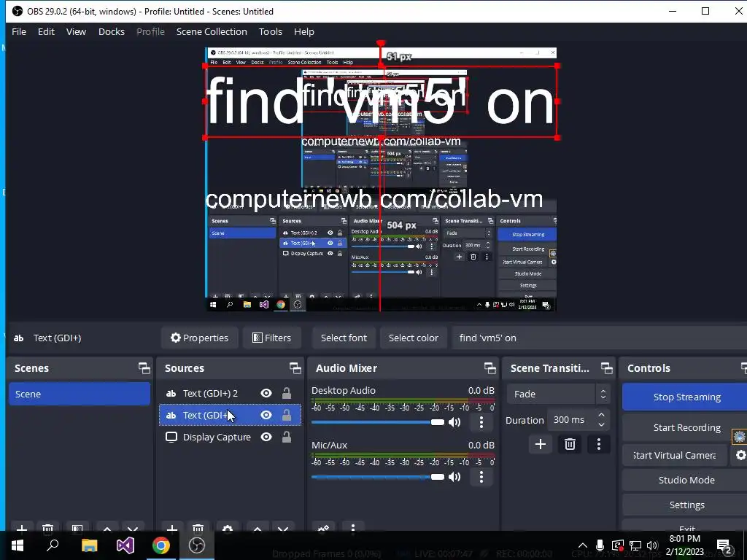This screenshot has height=560, width=747.
Task: Click the Desktop Audio volume slider
Action: 378,422
